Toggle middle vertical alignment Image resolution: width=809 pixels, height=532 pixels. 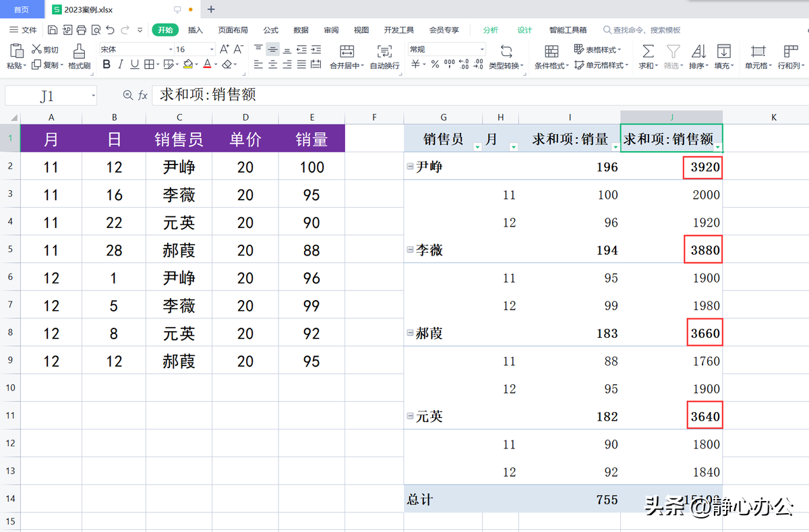(x=272, y=49)
